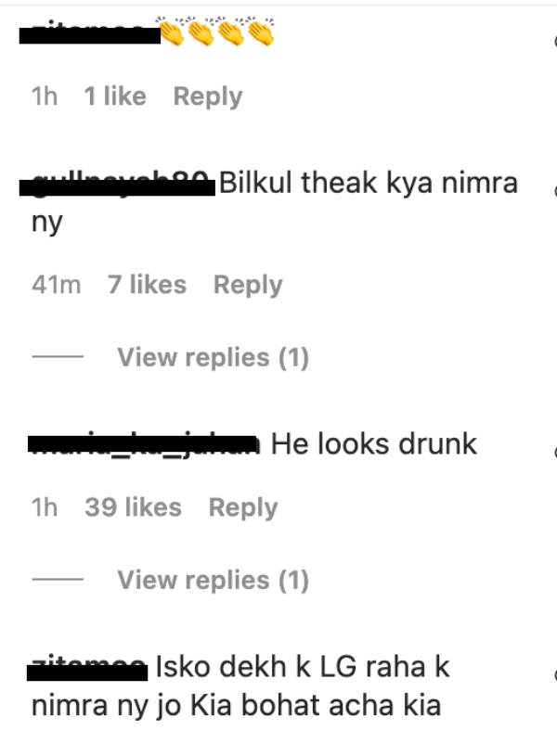
Task: Open the 7 likes list
Action: coord(147,285)
